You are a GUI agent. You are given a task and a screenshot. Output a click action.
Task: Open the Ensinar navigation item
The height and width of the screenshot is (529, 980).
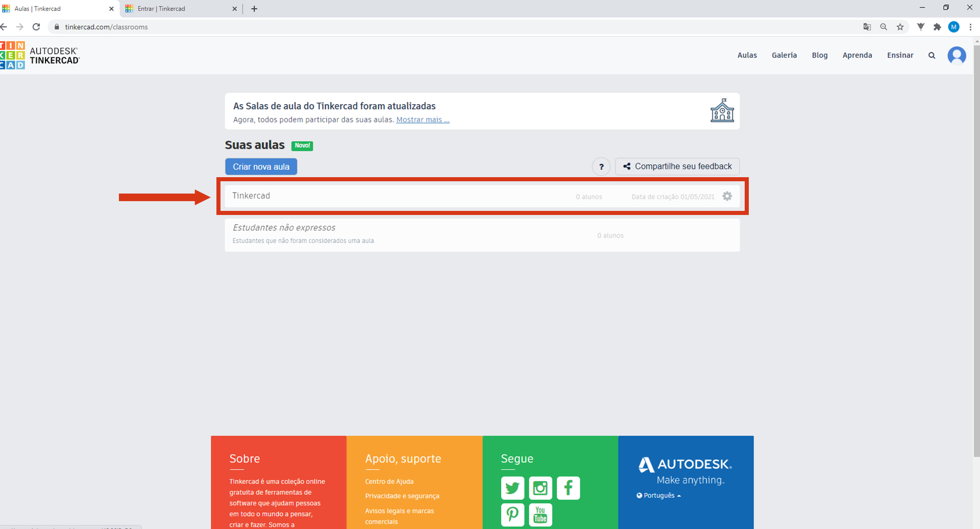coord(900,55)
